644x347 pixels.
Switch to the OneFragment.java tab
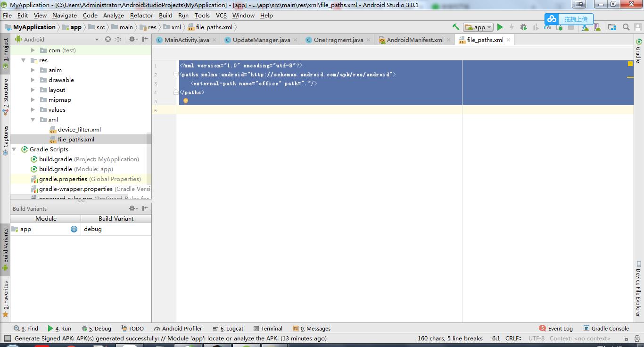pos(339,40)
